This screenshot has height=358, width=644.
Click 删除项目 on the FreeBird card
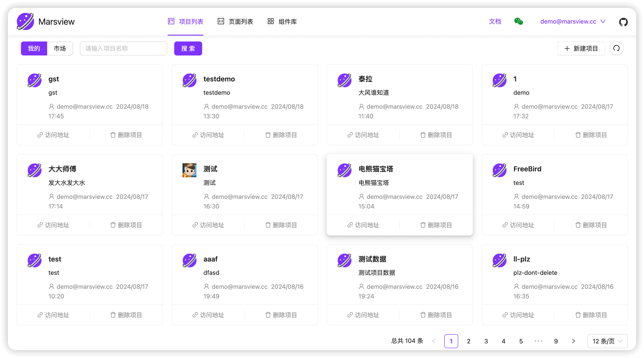click(591, 225)
